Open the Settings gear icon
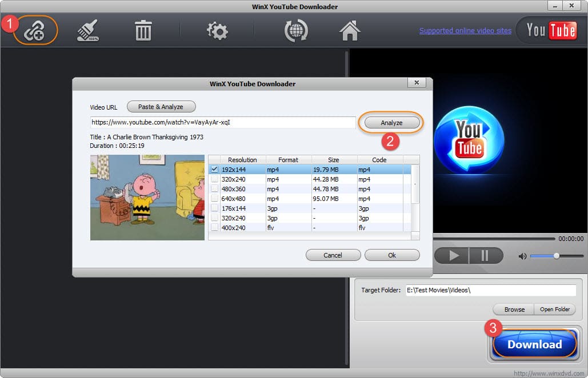Viewport: 588px width, 378px height. (218, 31)
